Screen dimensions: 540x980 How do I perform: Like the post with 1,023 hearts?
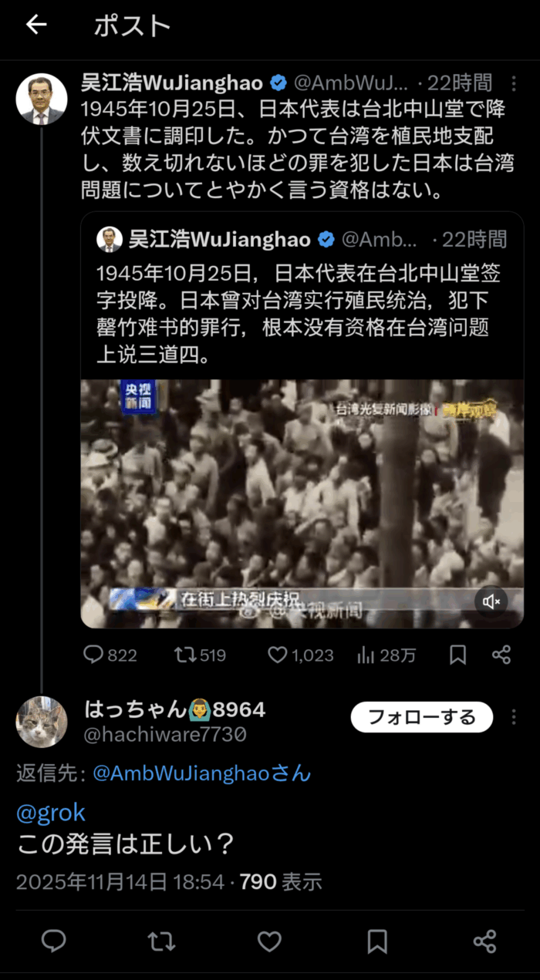point(277,655)
